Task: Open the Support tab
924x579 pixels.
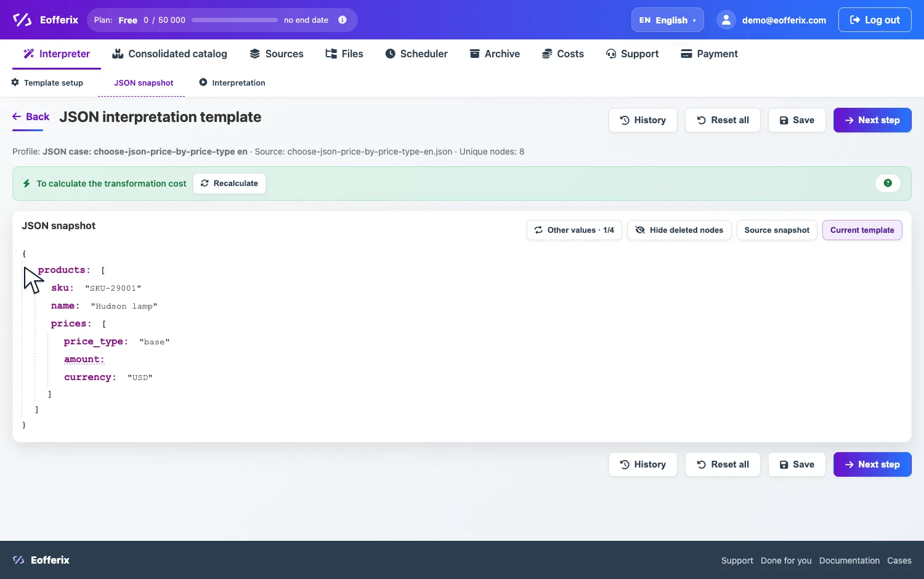Action: [633, 54]
